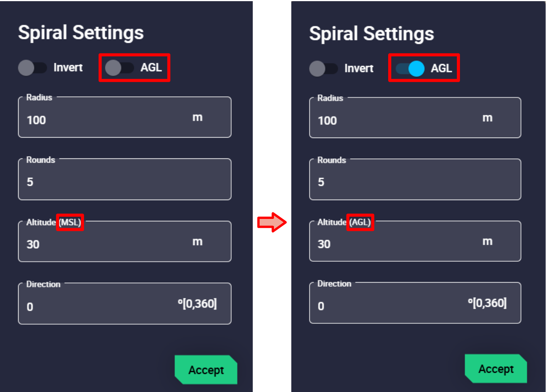Click the left Spiral Settings heading
546x392 pixels.
tap(81, 33)
